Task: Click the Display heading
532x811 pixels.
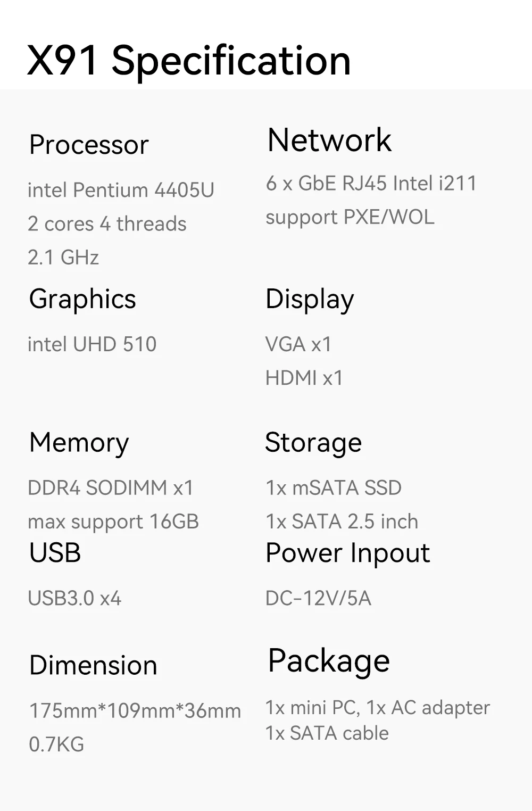Action: pos(310,299)
